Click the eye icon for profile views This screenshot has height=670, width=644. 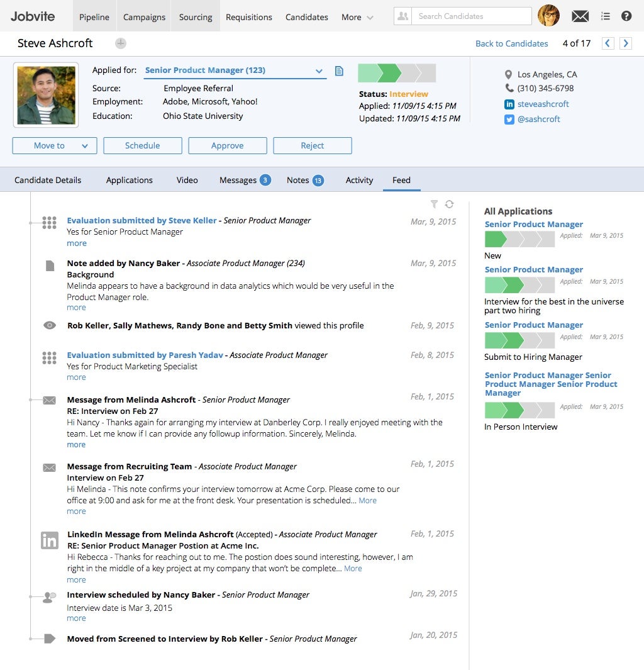50,326
